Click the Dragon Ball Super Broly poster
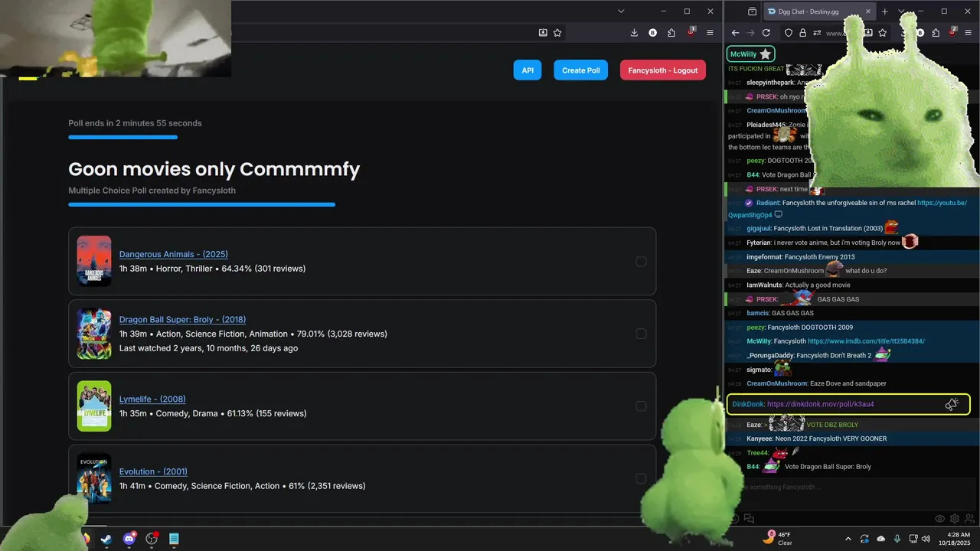980x551 pixels. [94, 334]
